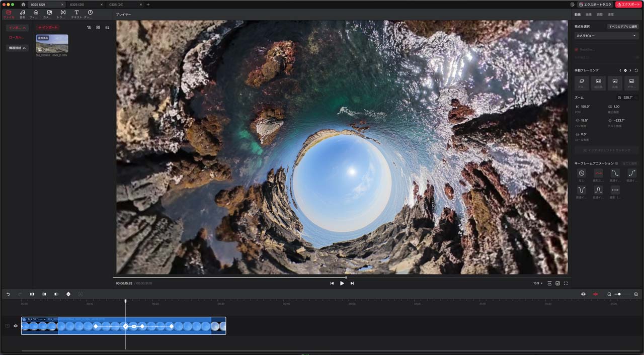Open the transitions panel icon

click(x=62, y=14)
